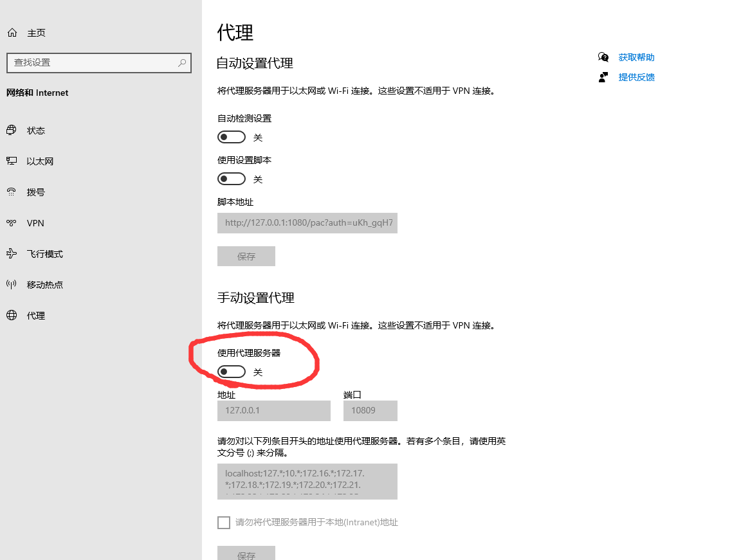Click the Ethernet monitor icon
The height and width of the screenshot is (560, 750).
12,161
